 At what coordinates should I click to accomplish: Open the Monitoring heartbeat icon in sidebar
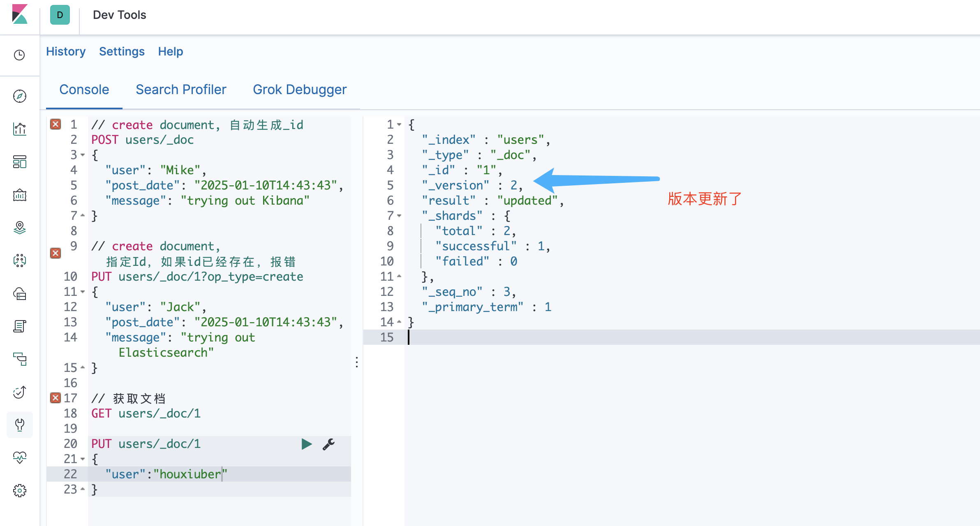click(x=20, y=457)
